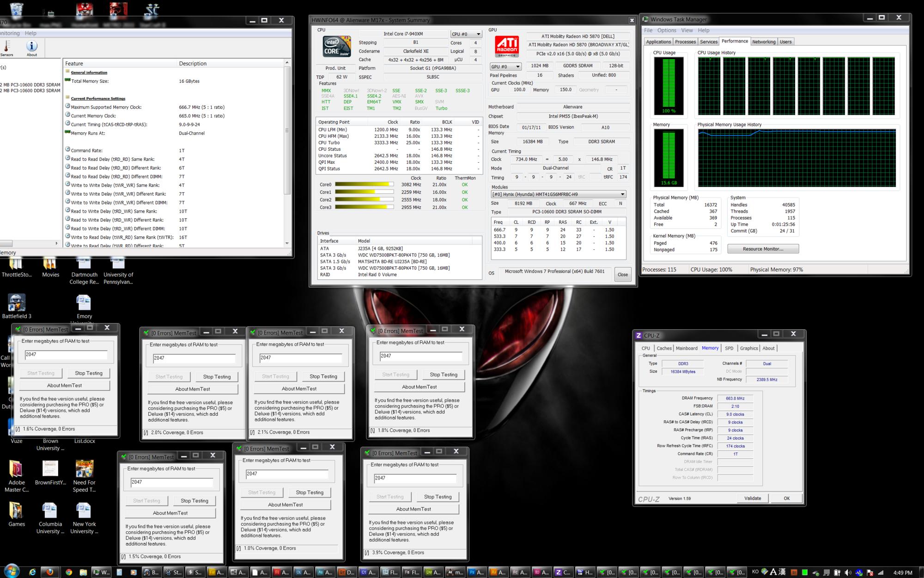Expand the Hynix memory modules dropdown
924x578 pixels.
(x=559, y=194)
